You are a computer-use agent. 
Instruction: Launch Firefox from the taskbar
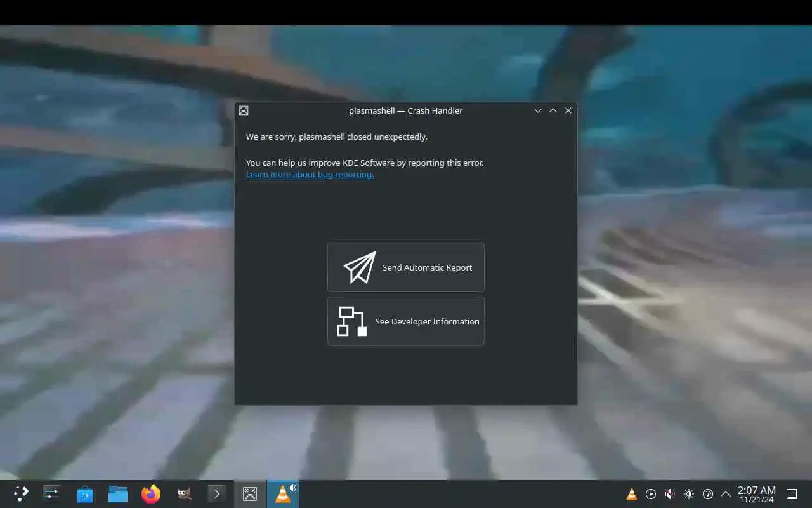click(151, 493)
